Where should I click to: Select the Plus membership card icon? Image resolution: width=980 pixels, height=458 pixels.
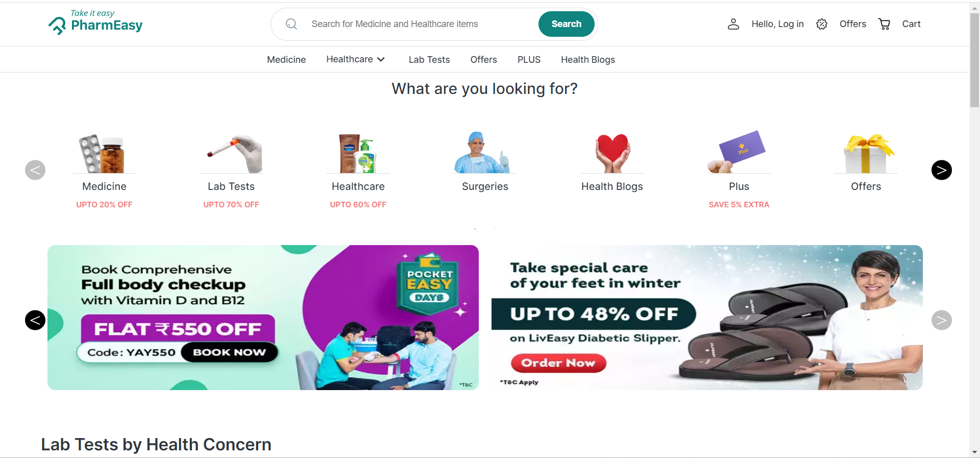[x=739, y=152]
